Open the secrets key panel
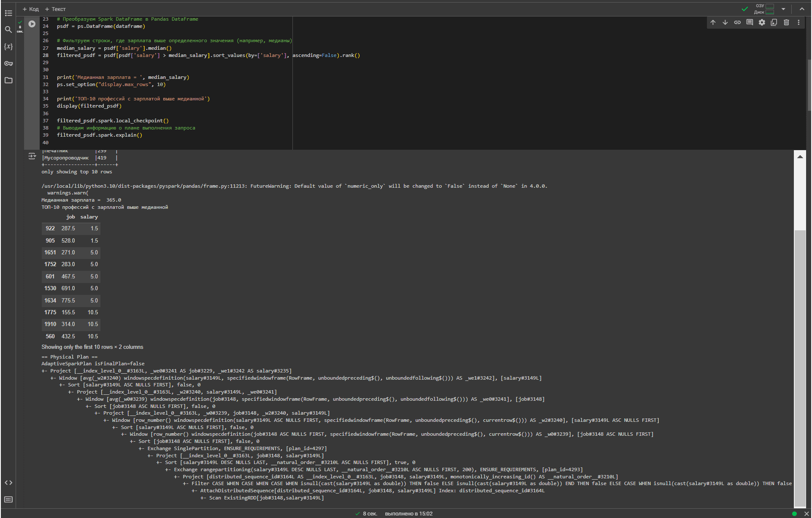 click(8, 63)
